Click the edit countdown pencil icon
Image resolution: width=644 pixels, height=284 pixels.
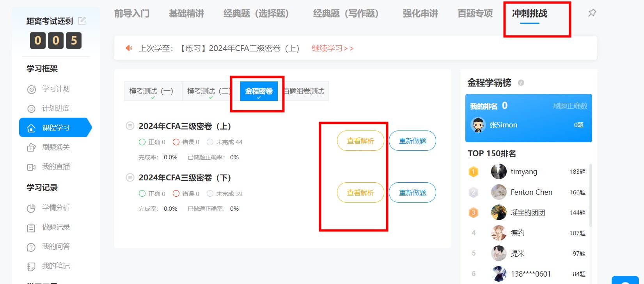coord(82,21)
